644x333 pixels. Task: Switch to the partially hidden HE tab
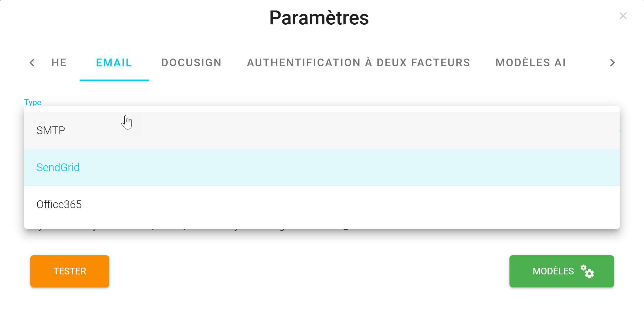coord(59,63)
